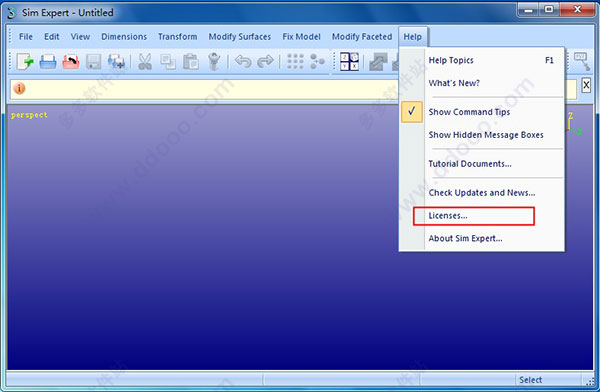The width and height of the screenshot is (600, 392).
Task: Close the open Help menu tab
Action: pos(412,37)
